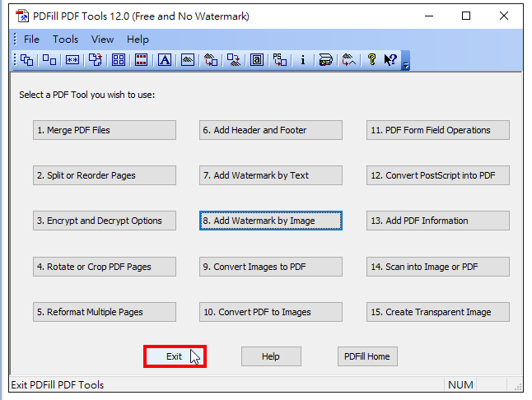Choose 9. Convert Images to PDF
The width and height of the screenshot is (532, 400).
tap(271, 267)
